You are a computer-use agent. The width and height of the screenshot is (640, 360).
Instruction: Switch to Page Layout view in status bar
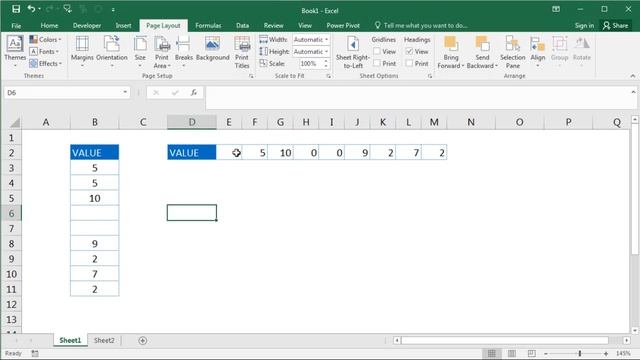pyautogui.click(x=511, y=353)
